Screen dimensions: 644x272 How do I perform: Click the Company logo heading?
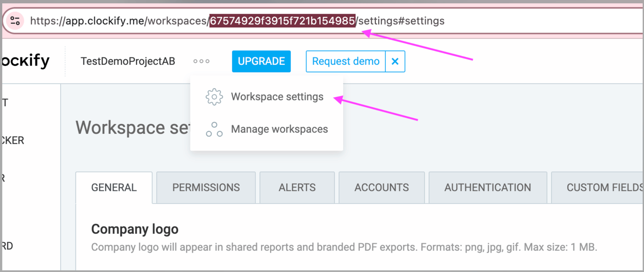(135, 229)
